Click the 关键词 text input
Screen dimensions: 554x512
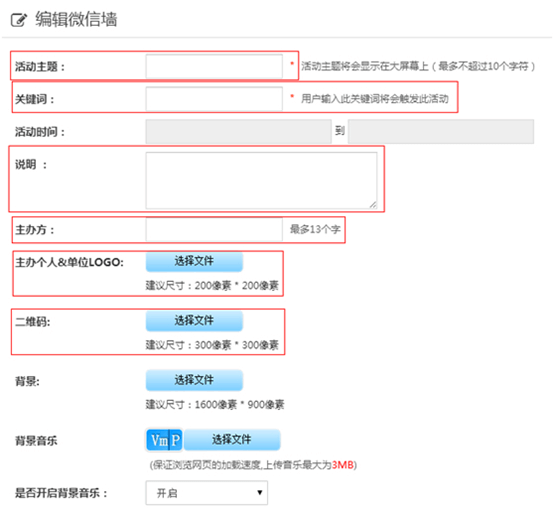click(214, 99)
